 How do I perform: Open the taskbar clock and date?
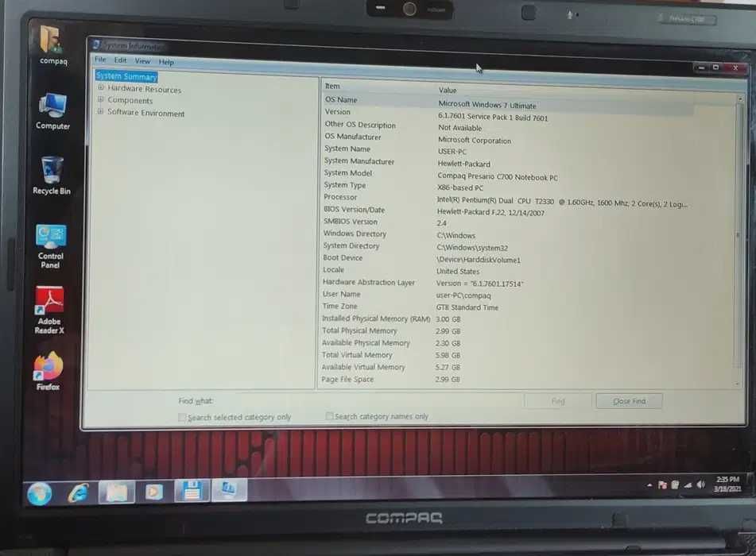[x=727, y=484]
